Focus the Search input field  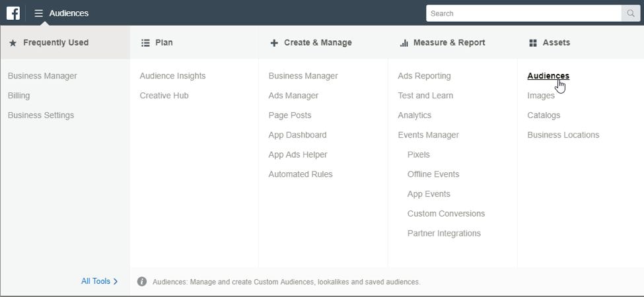click(523, 13)
